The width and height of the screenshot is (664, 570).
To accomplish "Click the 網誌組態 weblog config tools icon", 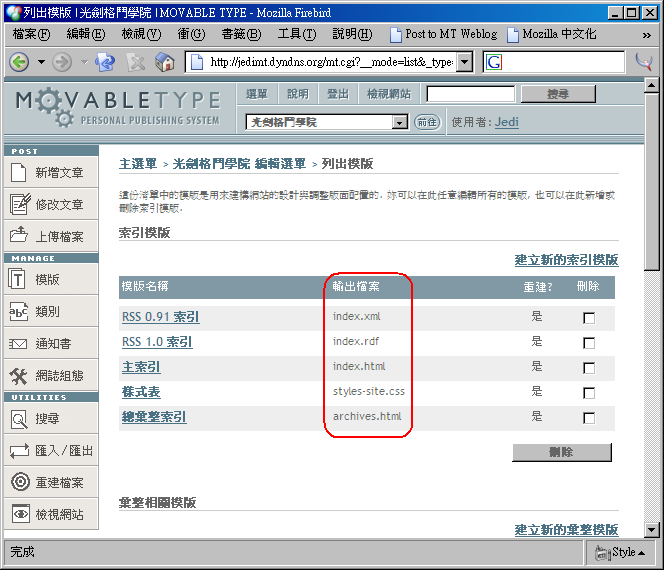I will [18, 376].
